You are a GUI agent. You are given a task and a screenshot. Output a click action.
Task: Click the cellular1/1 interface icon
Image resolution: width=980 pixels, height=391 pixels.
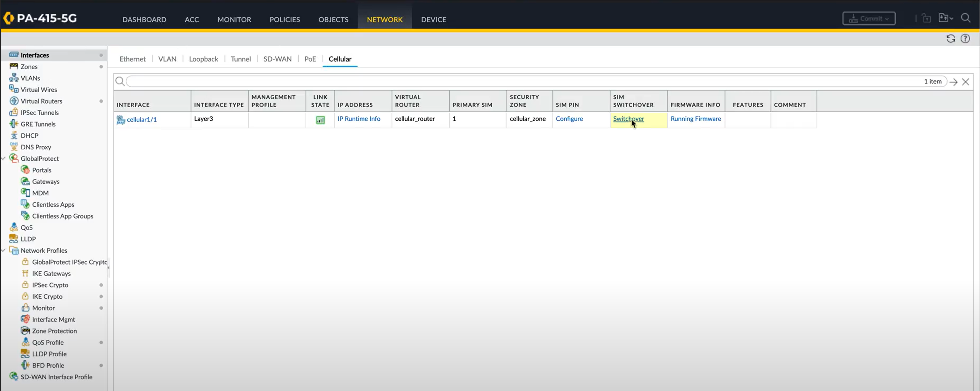click(x=121, y=119)
